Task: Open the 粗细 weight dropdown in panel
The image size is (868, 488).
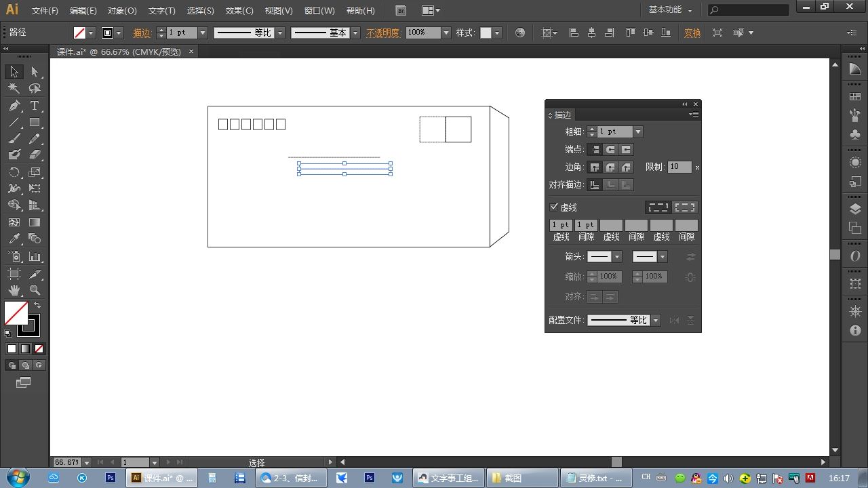Action: (638, 131)
